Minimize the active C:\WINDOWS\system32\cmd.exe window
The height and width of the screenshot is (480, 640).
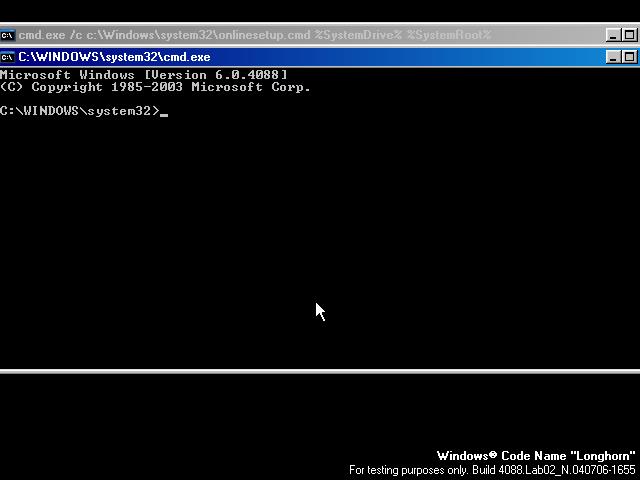click(x=613, y=57)
